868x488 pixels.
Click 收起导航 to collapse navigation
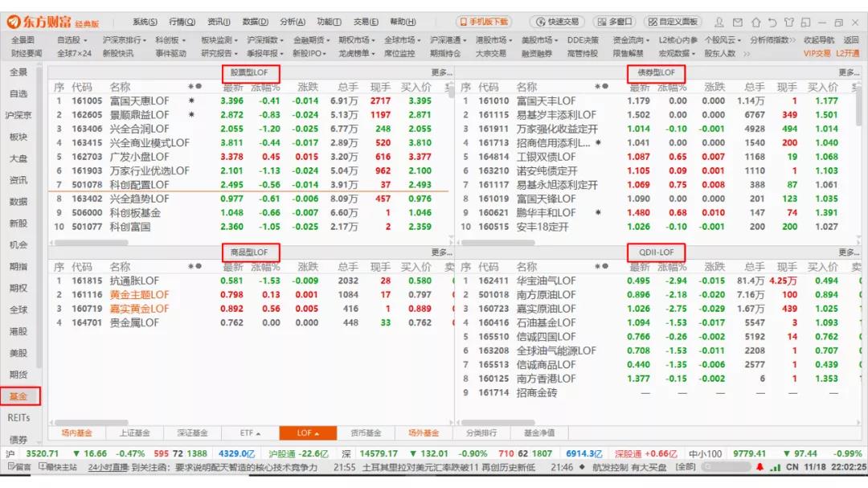point(819,40)
